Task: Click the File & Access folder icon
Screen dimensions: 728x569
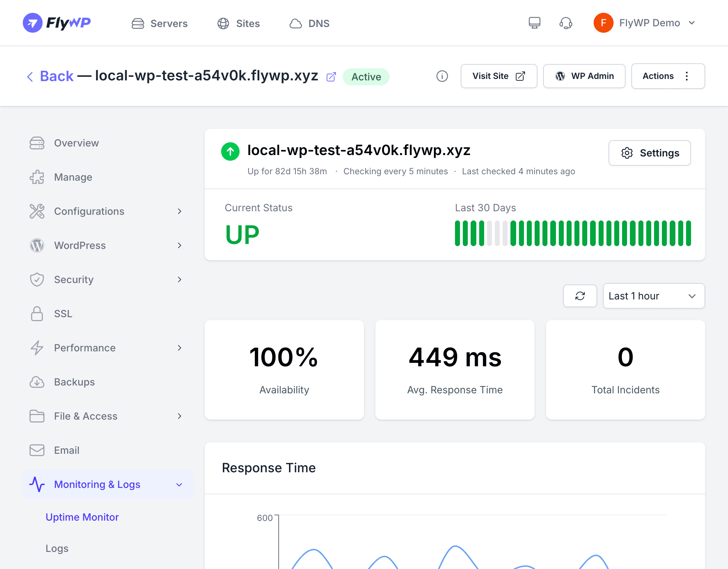Action: [37, 416]
